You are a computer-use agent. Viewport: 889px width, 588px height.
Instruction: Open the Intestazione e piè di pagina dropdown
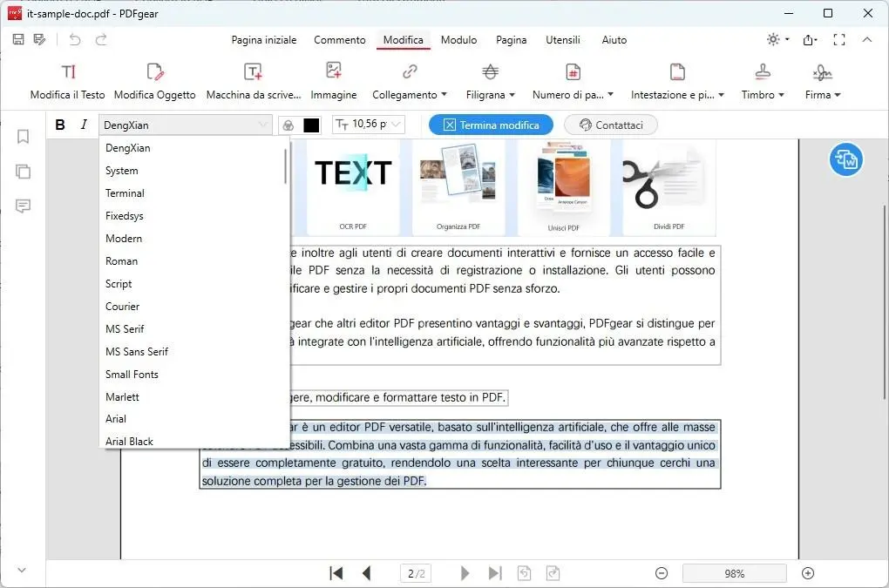[x=677, y=82]
